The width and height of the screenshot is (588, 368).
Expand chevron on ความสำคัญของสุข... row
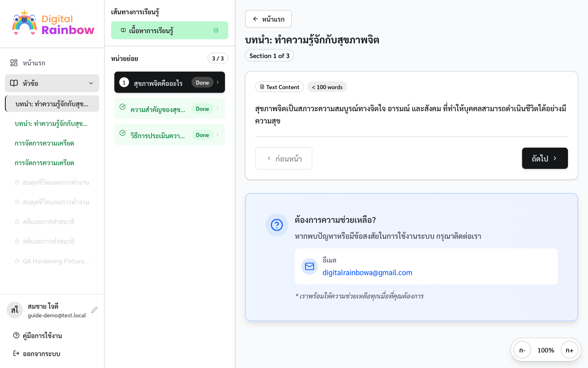coord(218,108)
